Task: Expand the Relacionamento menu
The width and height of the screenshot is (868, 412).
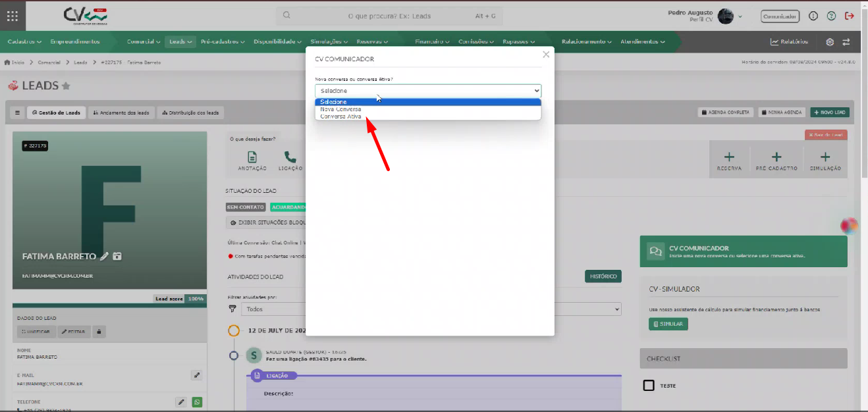Action: (x=587, y=41)
